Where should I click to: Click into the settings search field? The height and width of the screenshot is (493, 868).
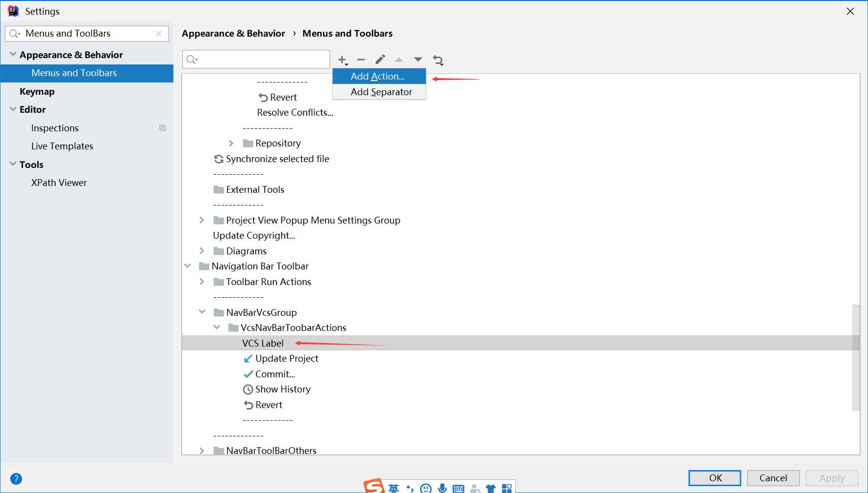tap(87, 34)
